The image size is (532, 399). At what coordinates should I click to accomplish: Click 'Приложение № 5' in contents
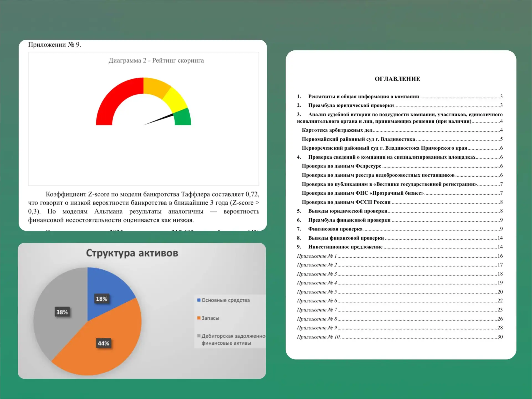pos(400,292)
